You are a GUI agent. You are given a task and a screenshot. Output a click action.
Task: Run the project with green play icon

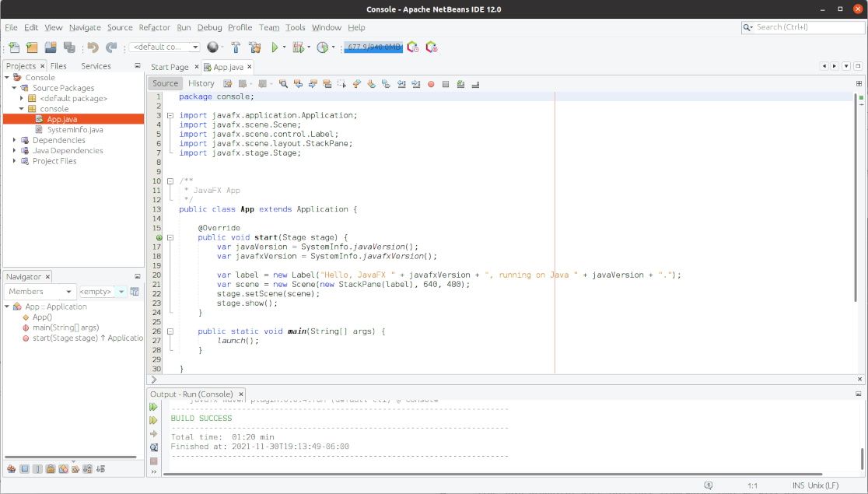[275, 47]
